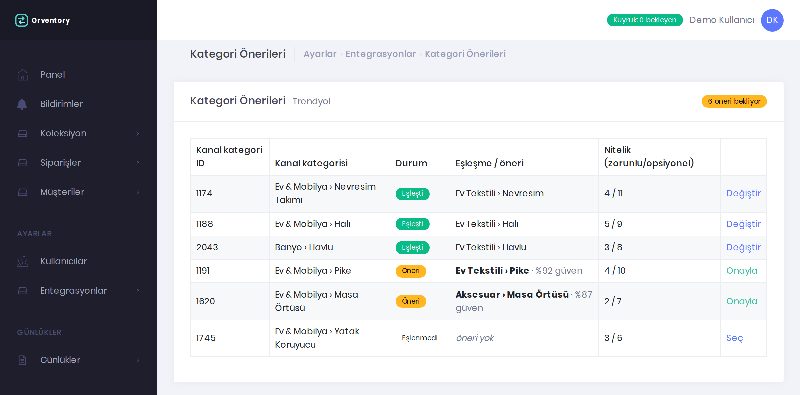Screen dimensions: 800x395
Task: Expand the Günlükler menu chevron
Action: point(138,360)
